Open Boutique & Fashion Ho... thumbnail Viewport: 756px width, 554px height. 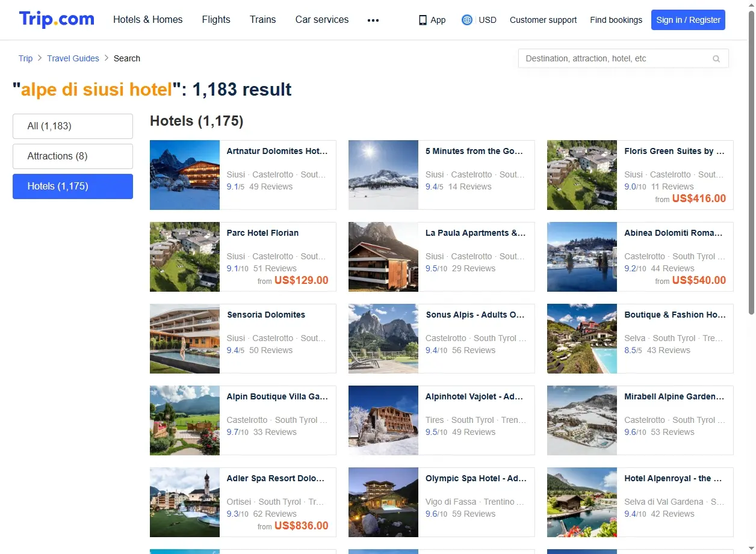pyautogui.click(x=582, y=339)
